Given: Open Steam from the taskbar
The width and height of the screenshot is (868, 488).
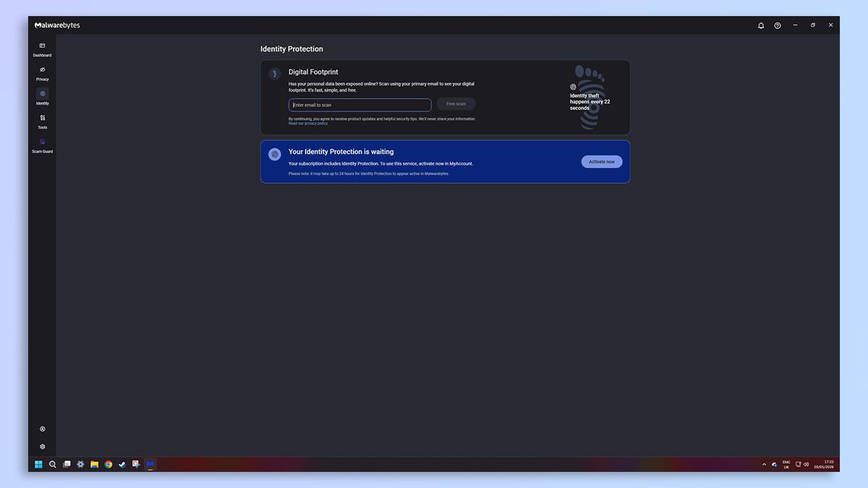Looking at the screenshot, I should click(x=122, y=464).
